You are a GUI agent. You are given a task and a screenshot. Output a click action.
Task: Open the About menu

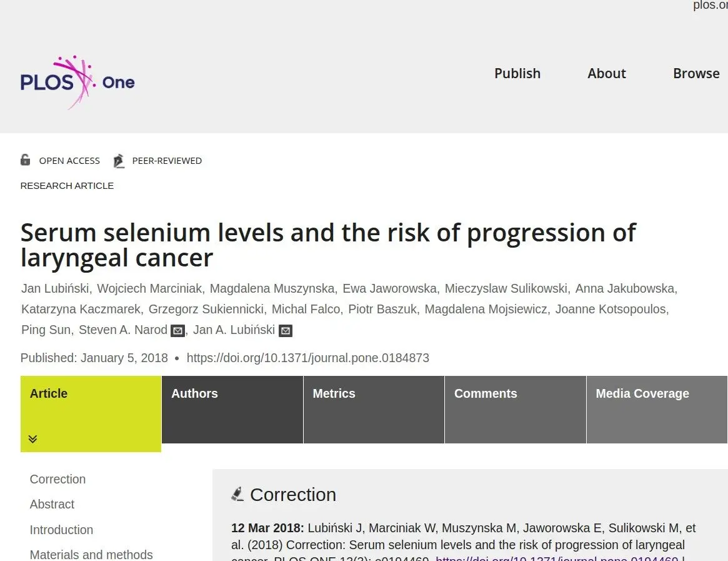click(x=606, y=73)
